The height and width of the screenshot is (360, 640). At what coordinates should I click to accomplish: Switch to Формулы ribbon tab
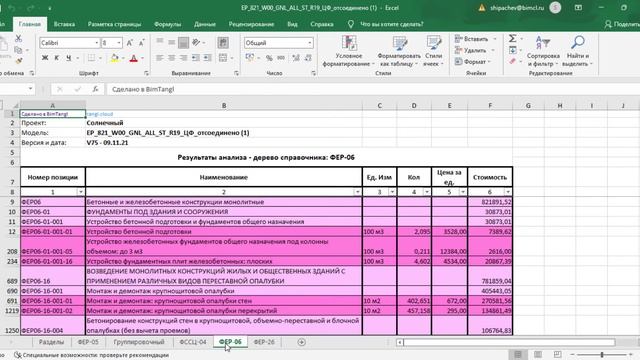(x=167, y=24)
